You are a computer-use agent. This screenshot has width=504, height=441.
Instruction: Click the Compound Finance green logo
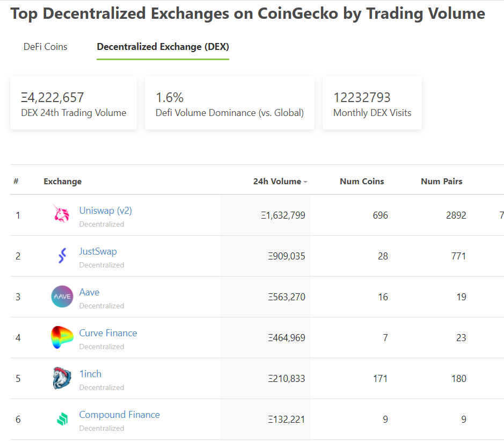[63, 419]
